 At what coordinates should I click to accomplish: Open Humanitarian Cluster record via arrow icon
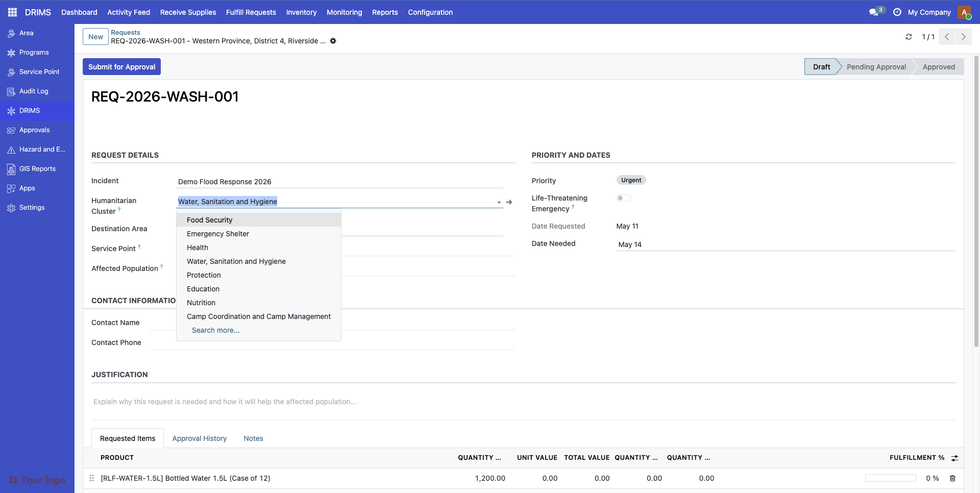click(x=509, y=202)
